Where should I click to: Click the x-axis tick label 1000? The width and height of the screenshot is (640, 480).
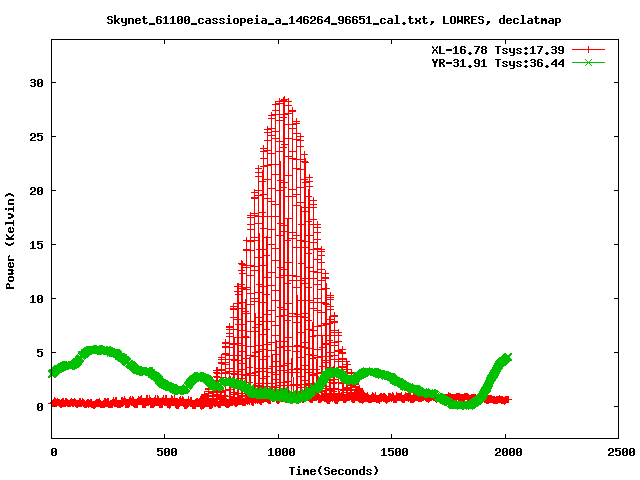tap(279, 452)
